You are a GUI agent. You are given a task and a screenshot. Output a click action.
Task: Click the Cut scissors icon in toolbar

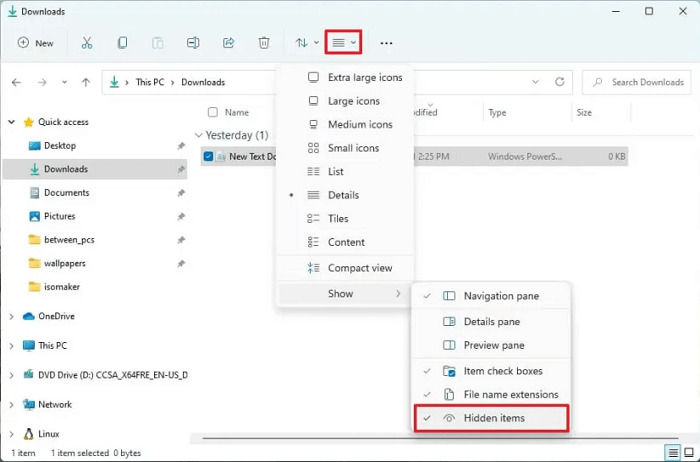click(87, 43)
